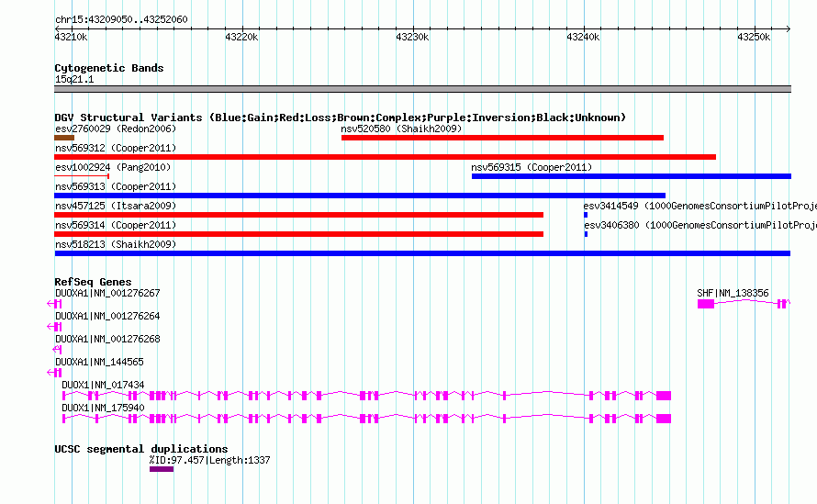Open the nsv457125 (Itsara2009) label
This screenshot has width=817, height=504.
tap(116, 206)
